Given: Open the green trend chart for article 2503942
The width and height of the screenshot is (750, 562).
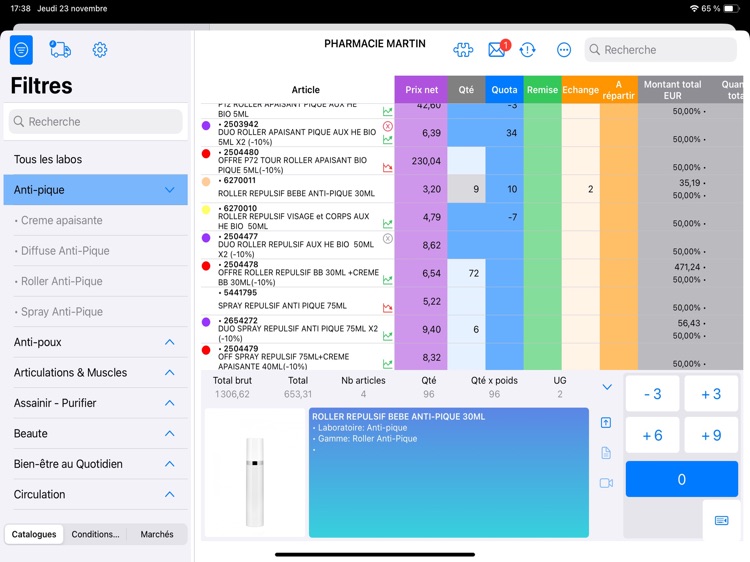Looking at the screenshot, I should 387,140.
